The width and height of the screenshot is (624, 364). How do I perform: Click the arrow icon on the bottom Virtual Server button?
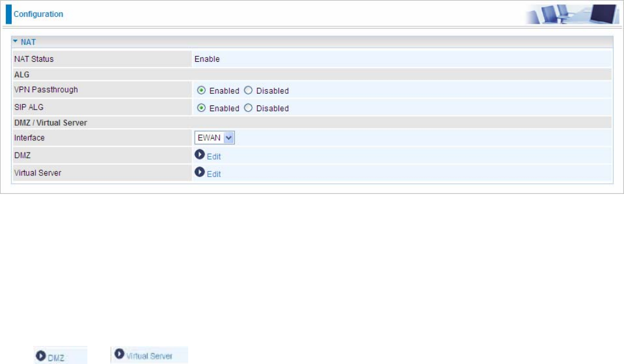click(x=119, y=354)
